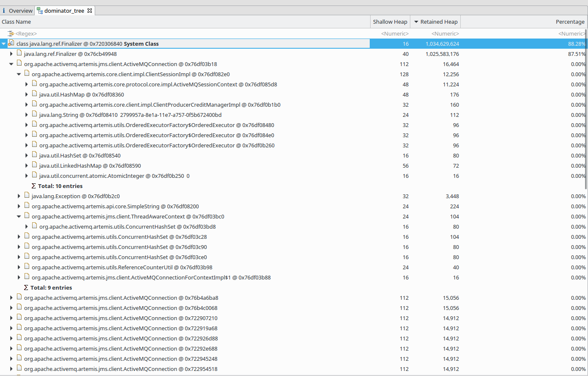Sort by Shallow Heap column header
This screenshot has width=588, height=376.
coord(390,22)
